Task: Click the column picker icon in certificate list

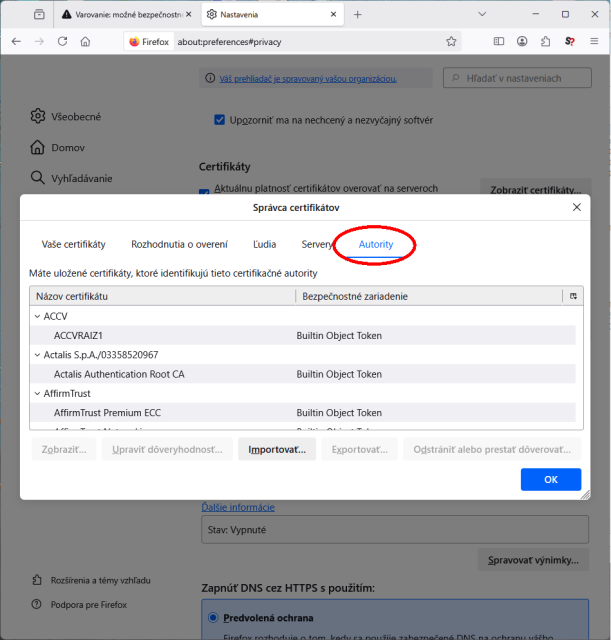Action: click(573, 296)
